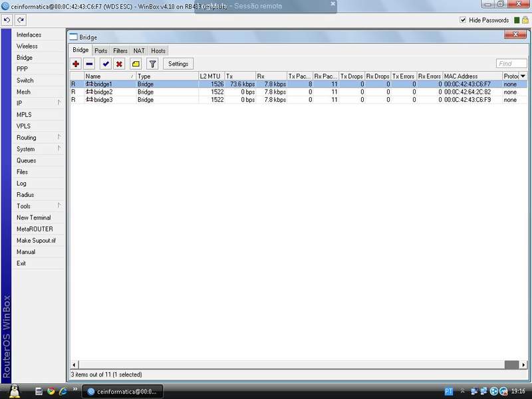Click the PT language indicator
The height and width of the screenshot is (399, 532).
448,392
